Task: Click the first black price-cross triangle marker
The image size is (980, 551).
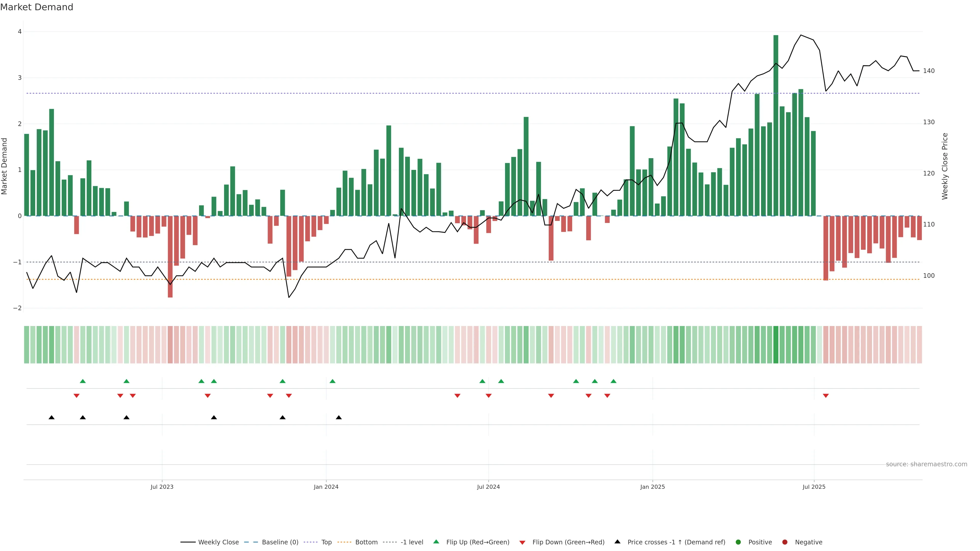Action: tap(52, 418)
